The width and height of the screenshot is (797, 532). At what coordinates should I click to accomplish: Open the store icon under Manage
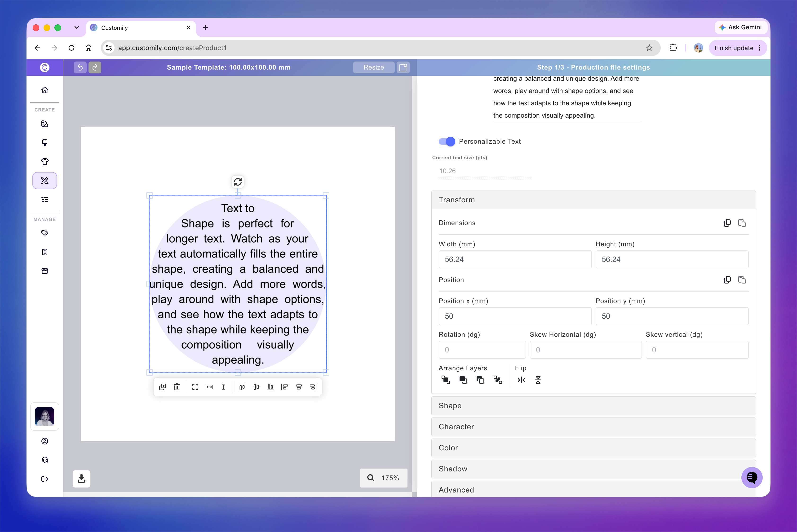[x=45, y=271]
